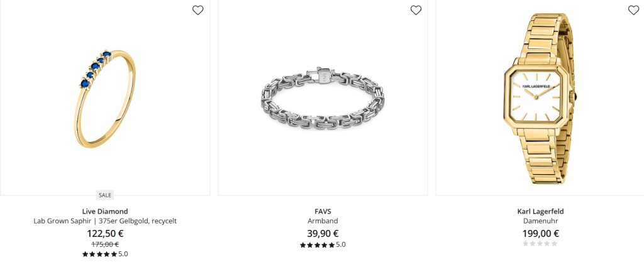Image resolution: width=644 pixels, height=262 pixels.
Task: View five-star rating of Live Diamond ring
Action: coord(105,254)
